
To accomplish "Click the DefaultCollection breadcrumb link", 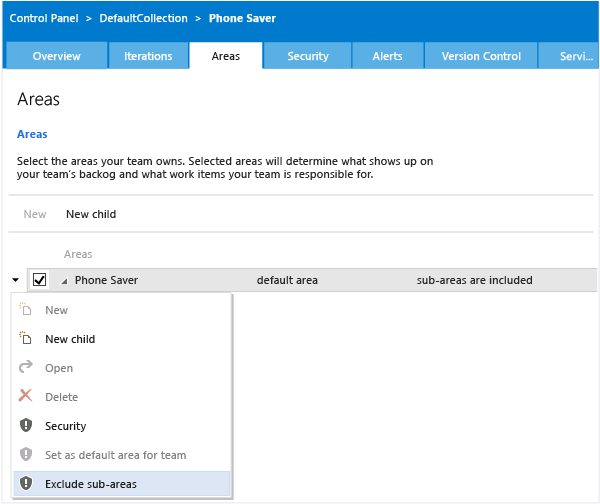I will pyautogui.click(x=143, y=18).
